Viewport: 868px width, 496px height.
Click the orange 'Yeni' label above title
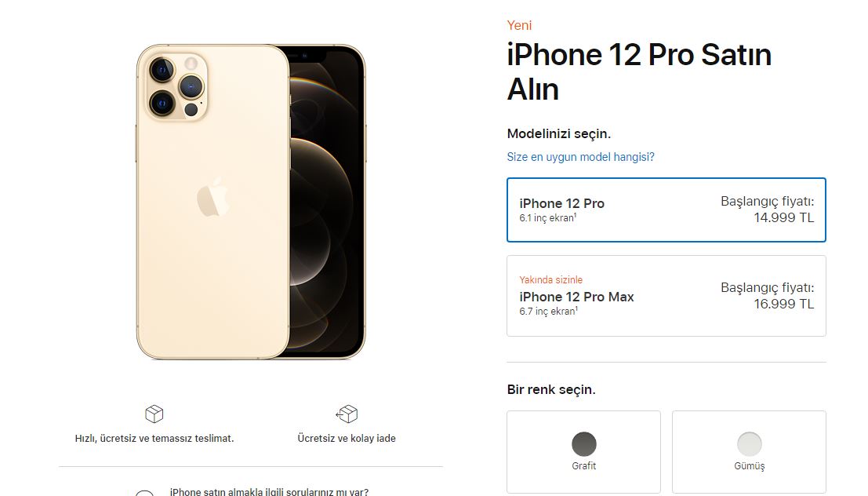click(x=519, y=25)
